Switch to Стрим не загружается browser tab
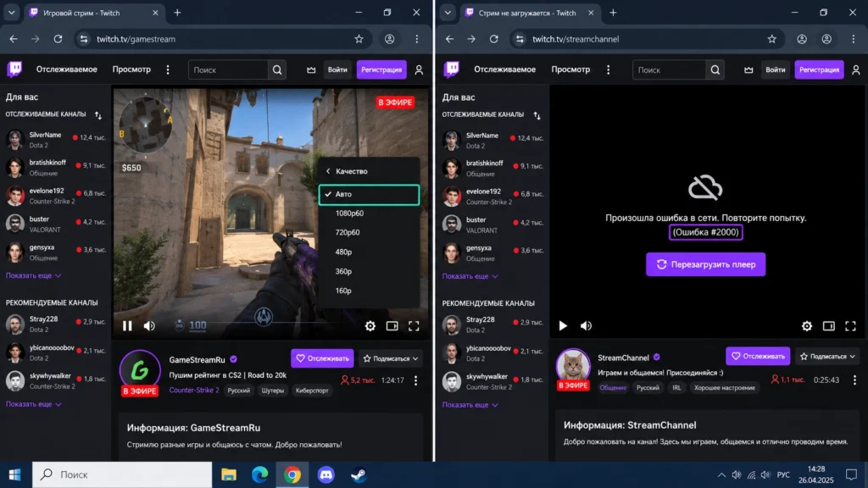The height and width of the screenshot is (488, 868). (531, 13)
